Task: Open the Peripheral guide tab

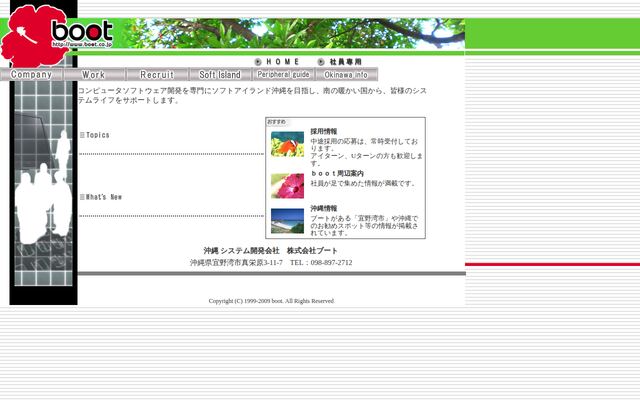Action: (x=283, y=75)
